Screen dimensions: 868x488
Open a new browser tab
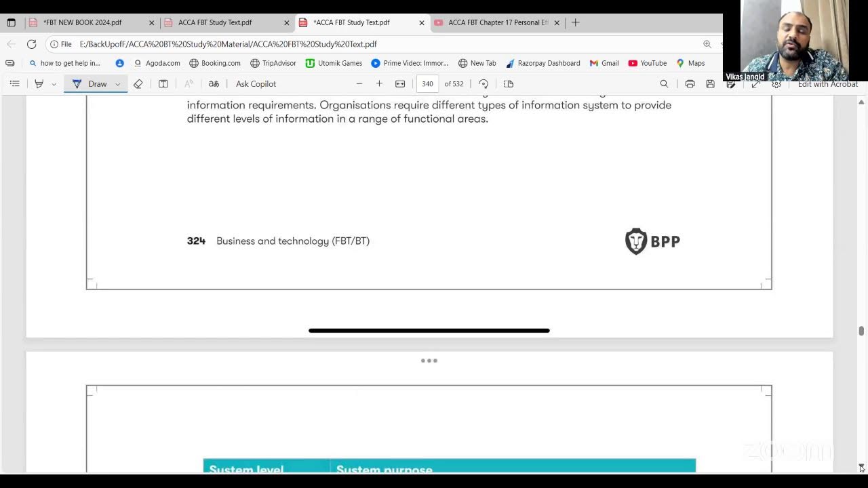tap(576, 22)
